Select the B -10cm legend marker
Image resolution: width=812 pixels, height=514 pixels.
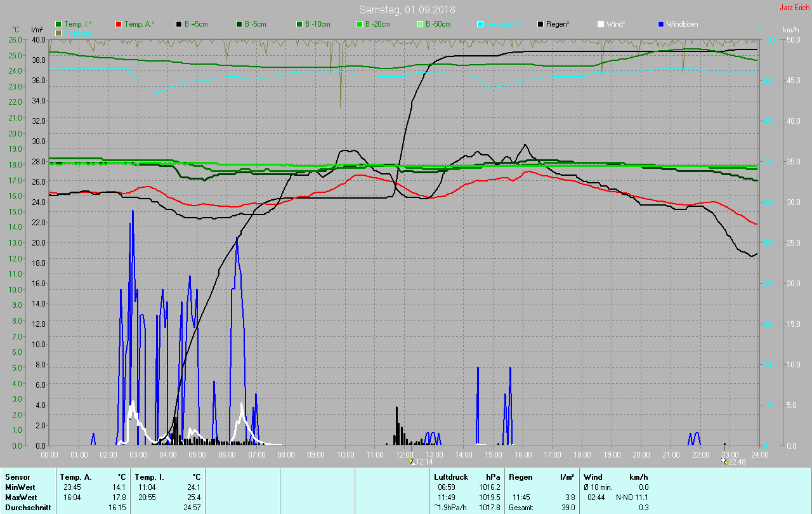[x=299, y=24]
